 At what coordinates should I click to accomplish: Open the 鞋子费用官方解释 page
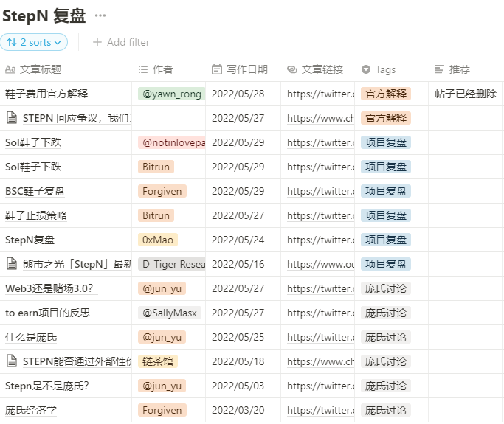(x=46, y=94)
